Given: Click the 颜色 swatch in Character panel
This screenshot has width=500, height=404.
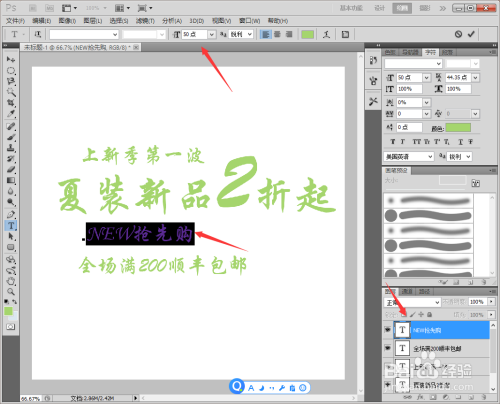Looking at the screenshot, I should click(458, 128).
